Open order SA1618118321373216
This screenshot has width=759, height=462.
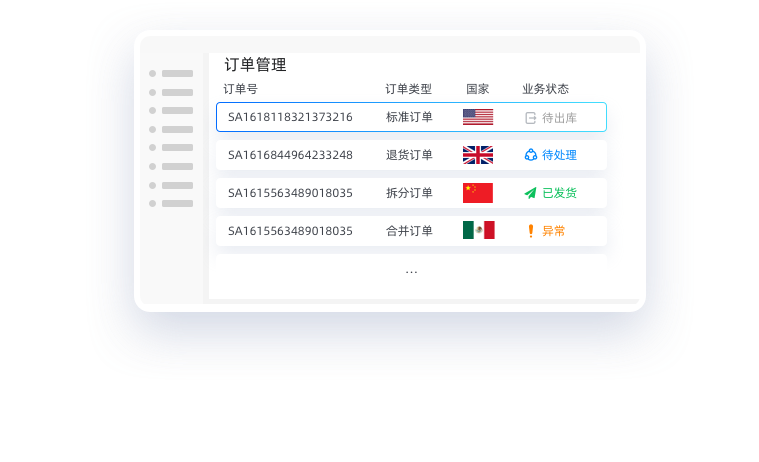(x=290, y=117)
